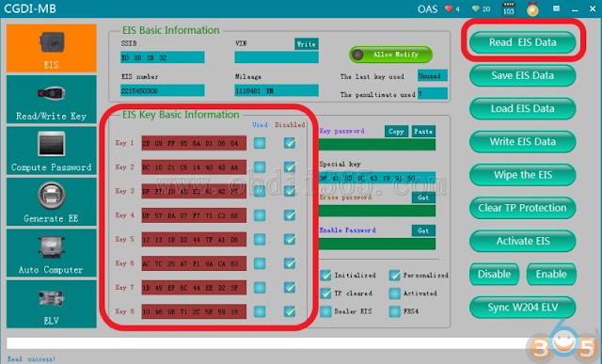Click the SSID input field

point(163,57)
